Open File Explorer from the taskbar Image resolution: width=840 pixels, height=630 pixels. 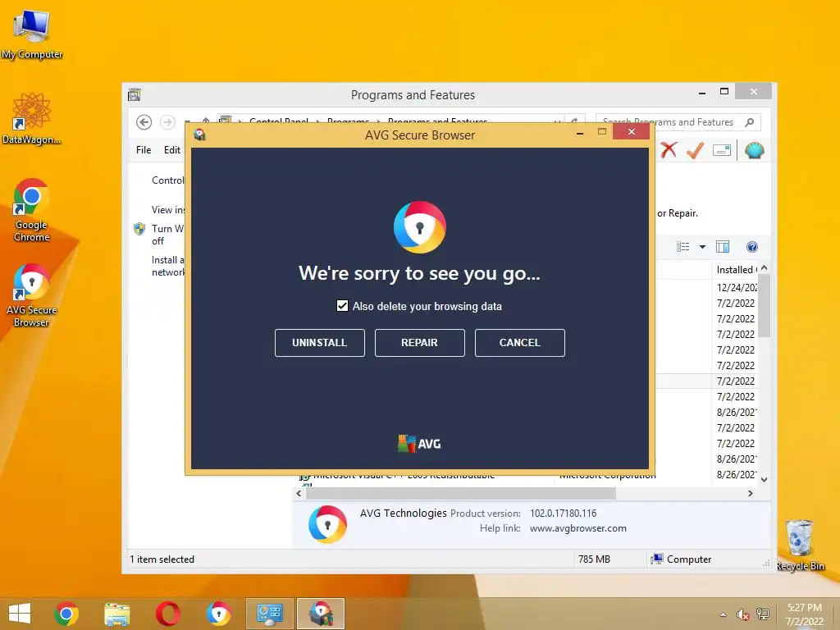pyautogui.click(x=116, y=614)
